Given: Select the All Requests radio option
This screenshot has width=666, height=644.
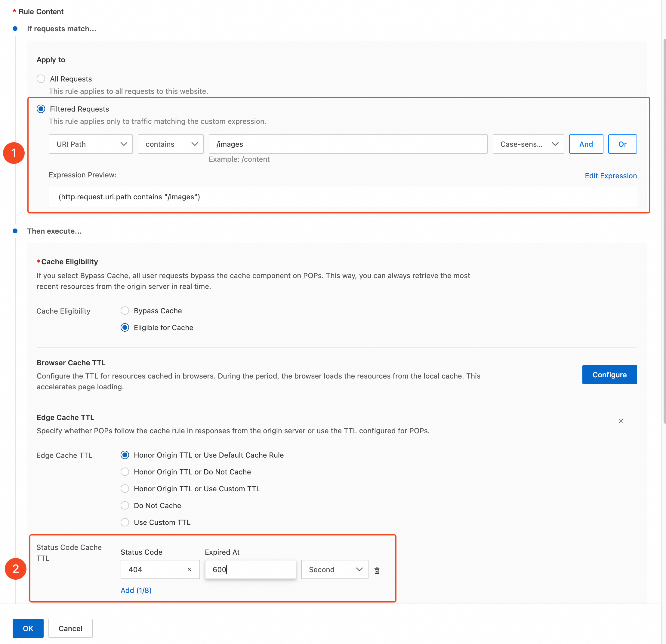Looking at the screenshot, I should tap(41, 79).
